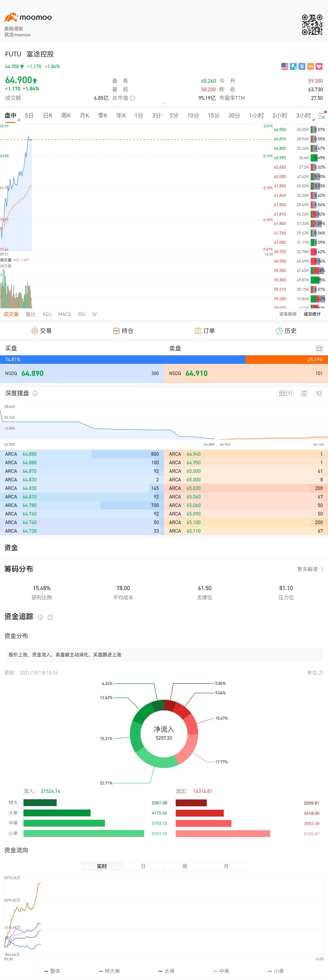Select the IV indicator
Viewport: 328px width, 980px height.
(x=95, y=314)
